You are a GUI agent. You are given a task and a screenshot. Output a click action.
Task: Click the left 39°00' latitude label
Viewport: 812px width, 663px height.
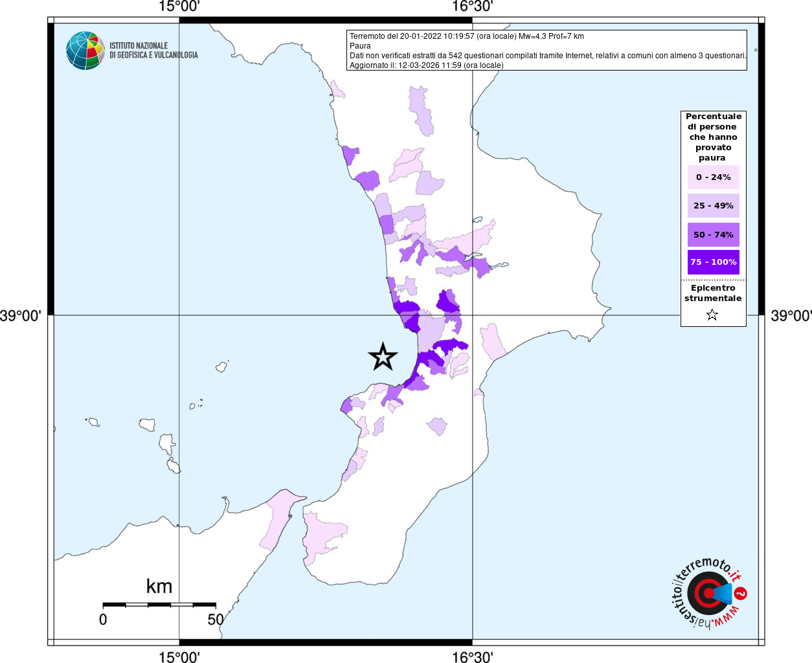point(21,316)
